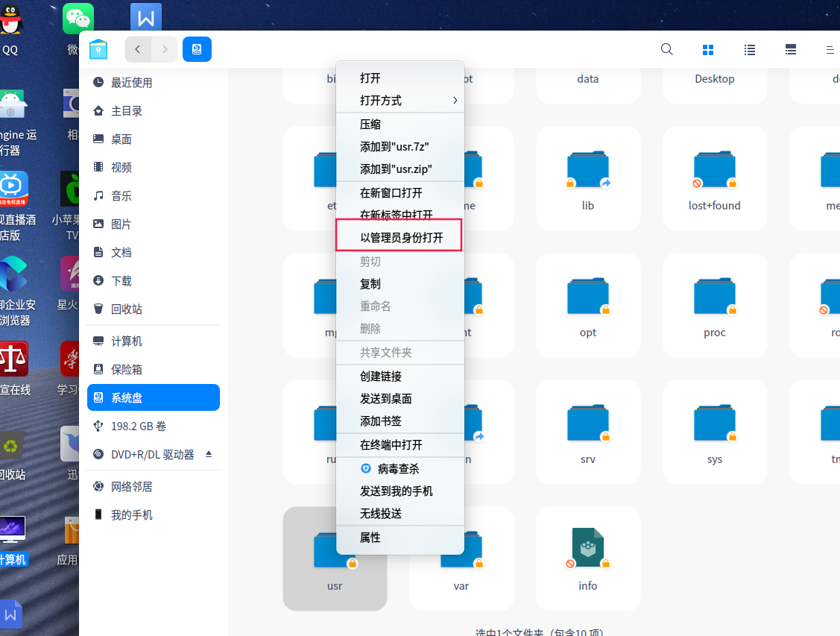Open 计算机 in the file manager sidebar
This screenshot has width=840, height=636.
154,341
